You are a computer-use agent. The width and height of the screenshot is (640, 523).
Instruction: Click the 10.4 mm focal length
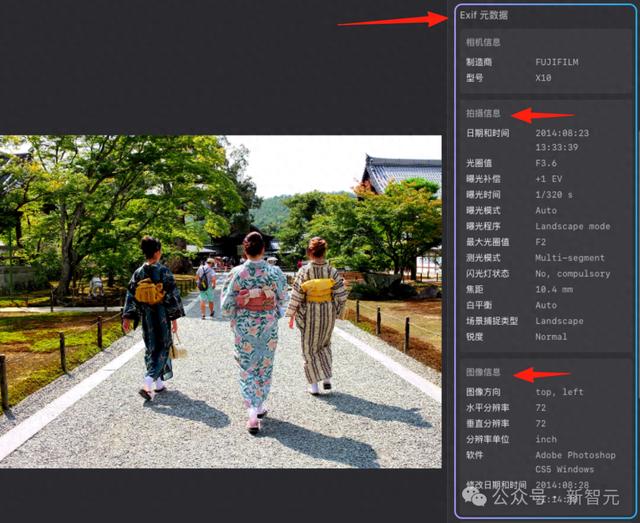tap(554, 289)
